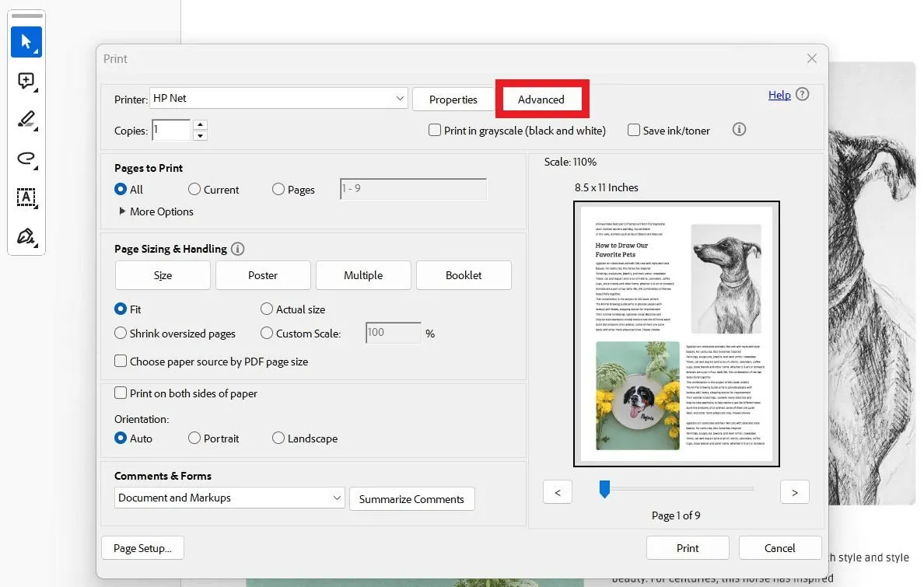This screenshot has width=924, height=587.
Task: Select the arrow selection tool
Action: tap(26, 42)
